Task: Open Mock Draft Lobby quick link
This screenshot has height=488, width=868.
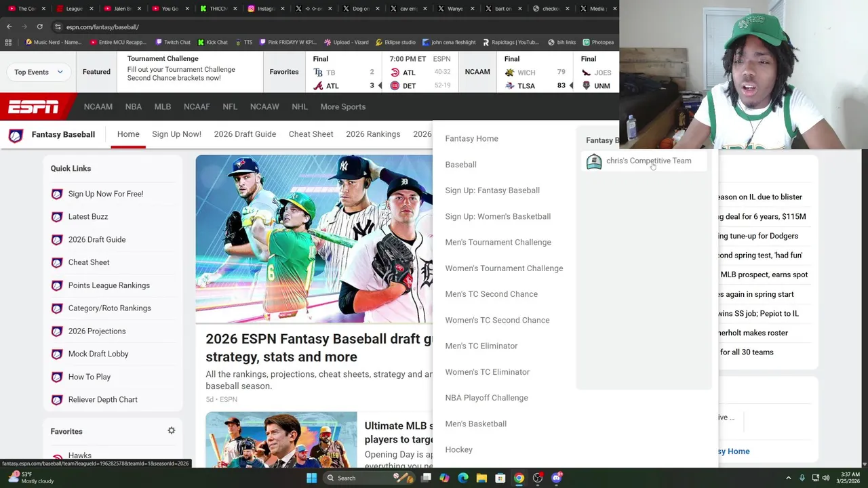Action: [98, 354]
